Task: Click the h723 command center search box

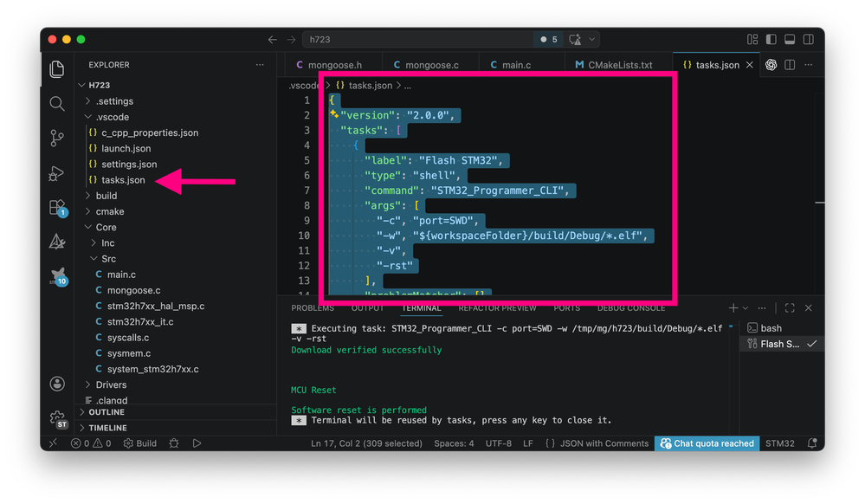Action: pos(419,40)
